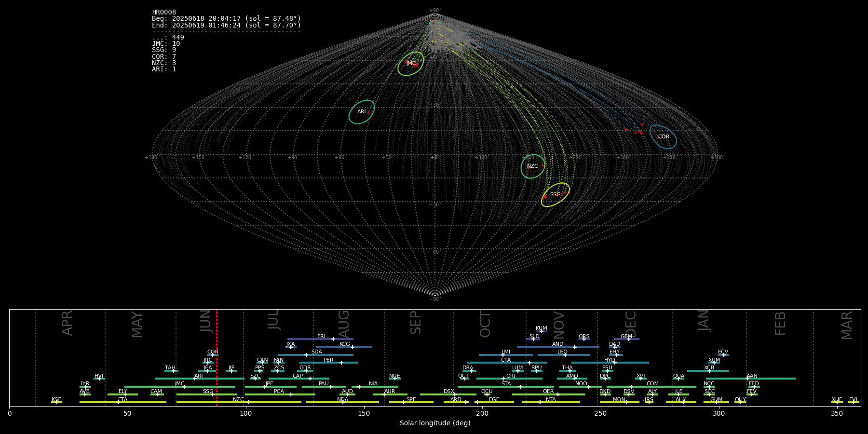Viewport: 868px width, 434px height.
Task: Click the JAN month label
Action: [704, 320]
